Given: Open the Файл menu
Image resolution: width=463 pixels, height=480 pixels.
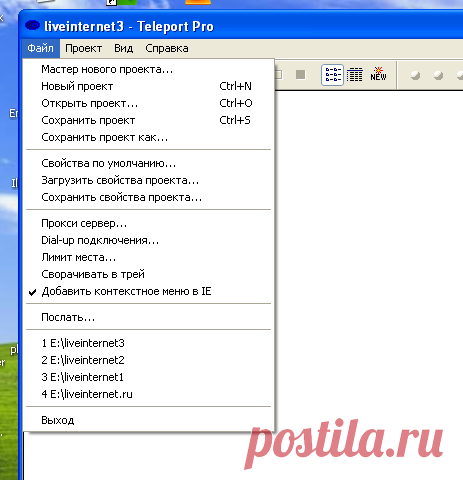Looking at the screenshot, I should 41,48.
